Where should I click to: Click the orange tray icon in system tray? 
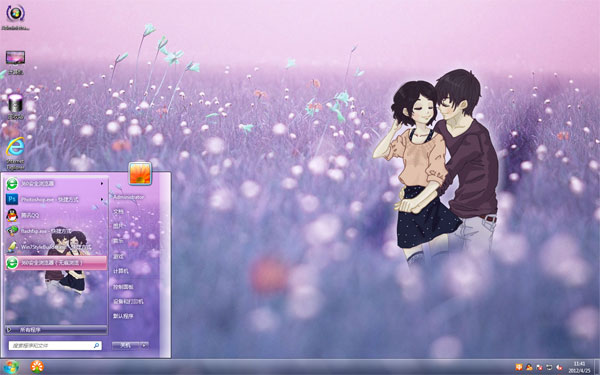[519, 367]
